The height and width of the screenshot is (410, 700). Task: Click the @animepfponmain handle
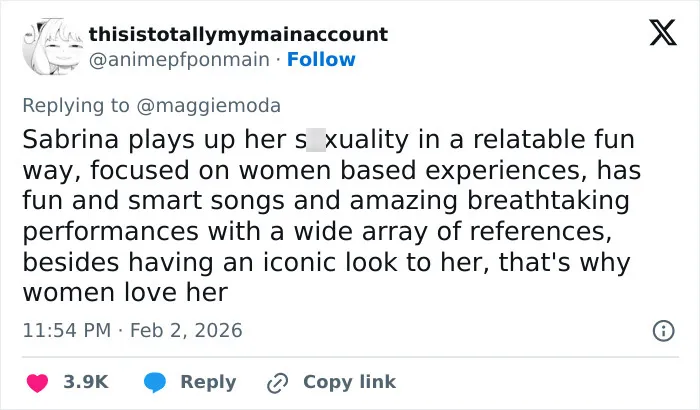click(x=179, y=59)
